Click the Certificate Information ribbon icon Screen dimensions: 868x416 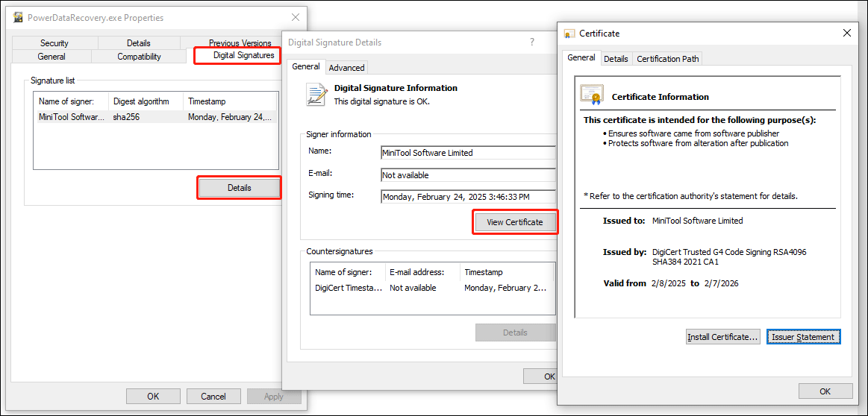(592, 95)
